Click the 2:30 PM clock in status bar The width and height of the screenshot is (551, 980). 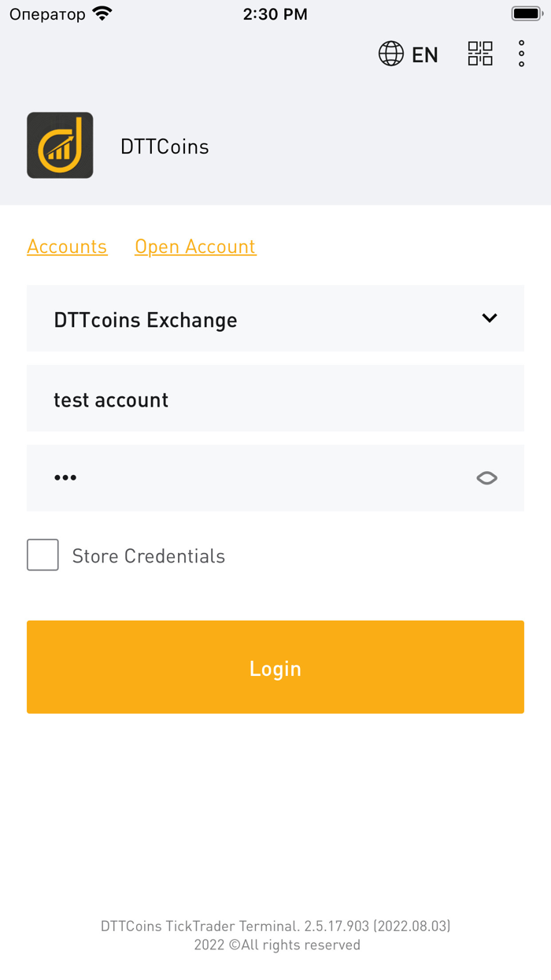click(x=275, y=13)
